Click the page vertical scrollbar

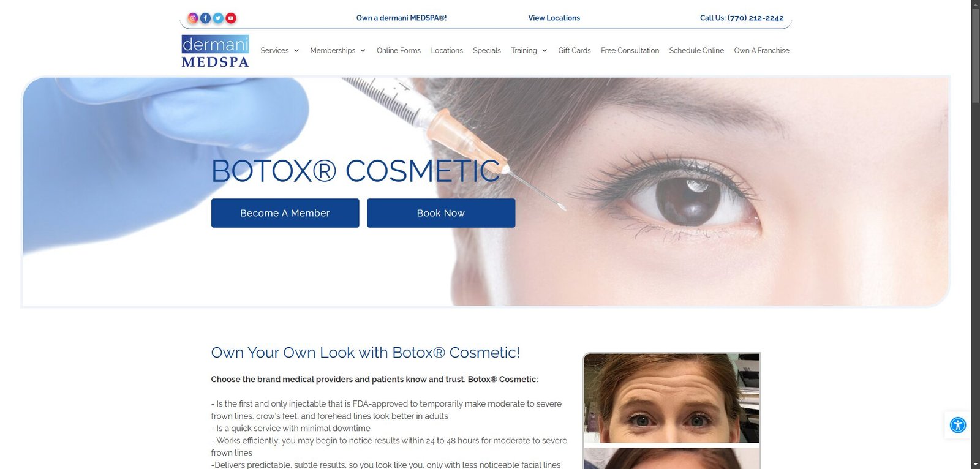[x=975, y=234]
